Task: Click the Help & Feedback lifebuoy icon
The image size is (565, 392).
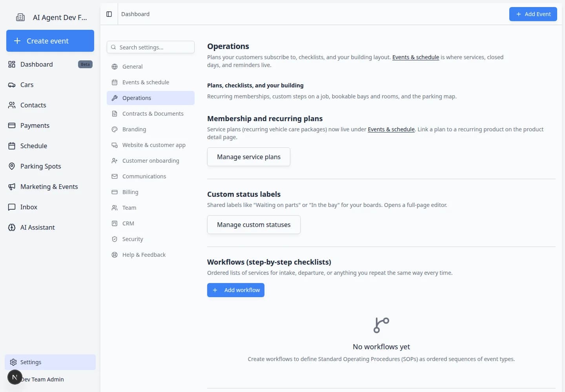Action: pos(115,255)
